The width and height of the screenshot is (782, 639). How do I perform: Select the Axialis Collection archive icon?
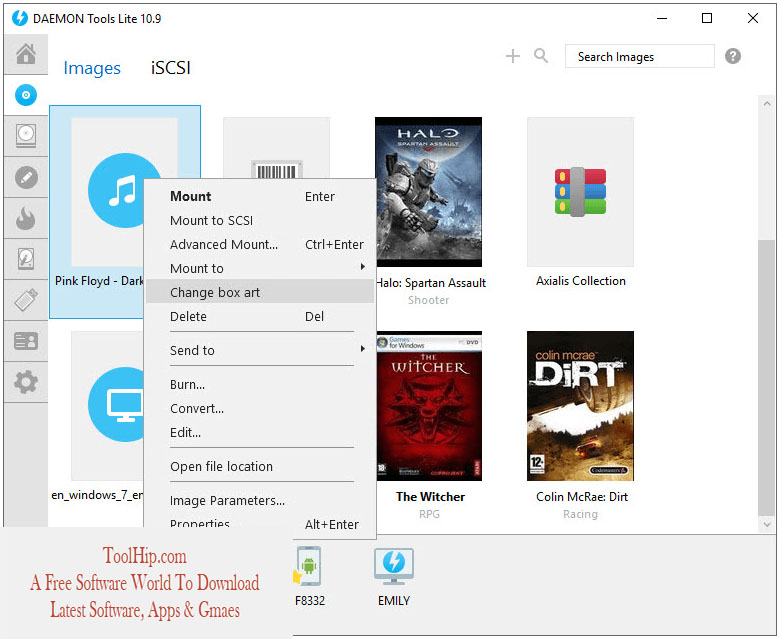pyautogui.click(x=581, y=192)
